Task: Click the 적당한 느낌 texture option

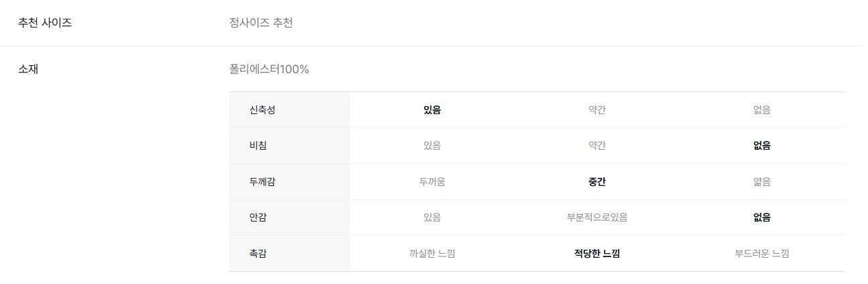Action: click(x=597, y=254)
